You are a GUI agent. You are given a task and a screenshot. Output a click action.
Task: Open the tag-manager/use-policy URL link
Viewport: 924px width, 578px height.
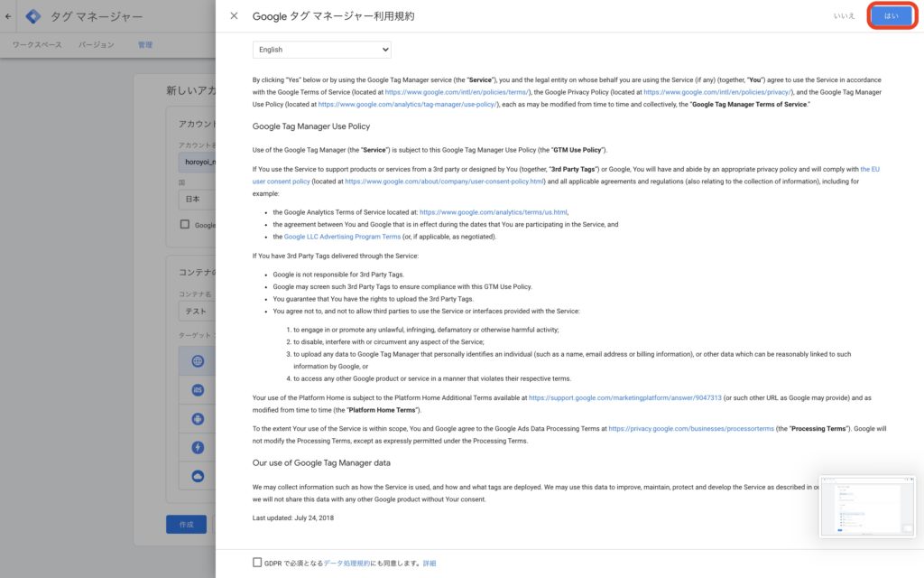[408, 105]
